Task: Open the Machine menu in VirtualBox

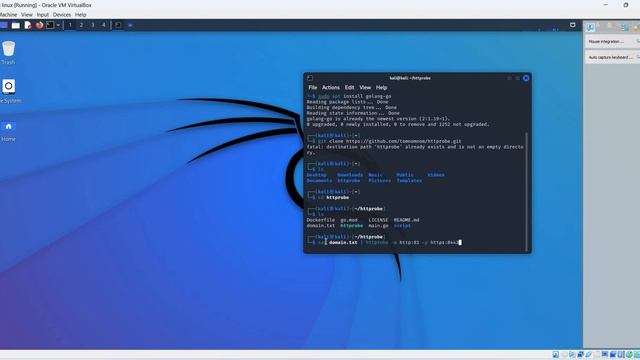Action: [x=8, y=15]
